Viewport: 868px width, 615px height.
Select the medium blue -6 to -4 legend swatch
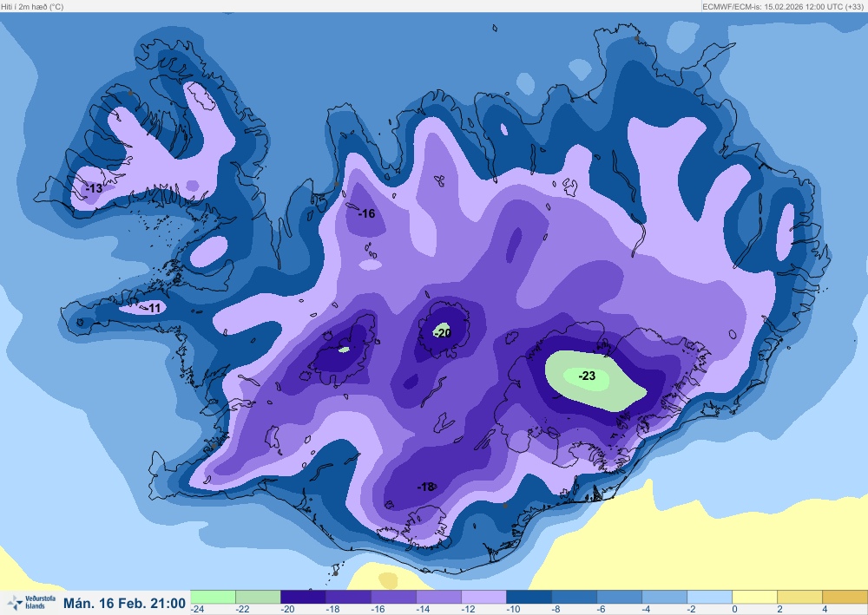pos(620,598)
